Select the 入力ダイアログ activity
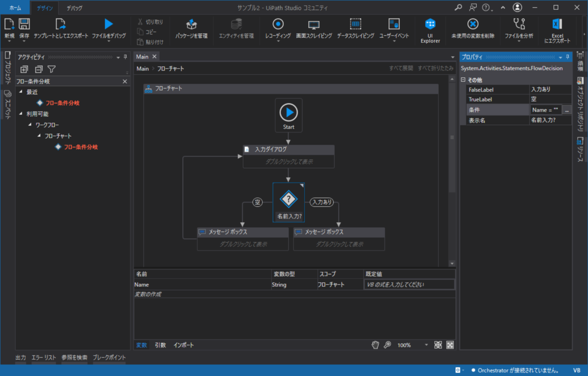588x376 pixels. tap(289, 156)
